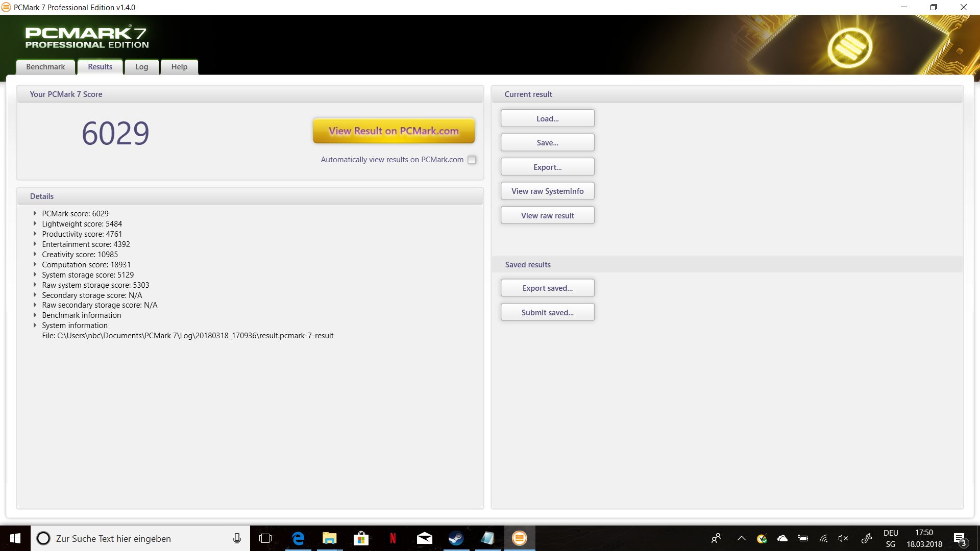Click the yellow-green security shield tray icon
This screenshot has height=551, width=980.
(762, 538)
